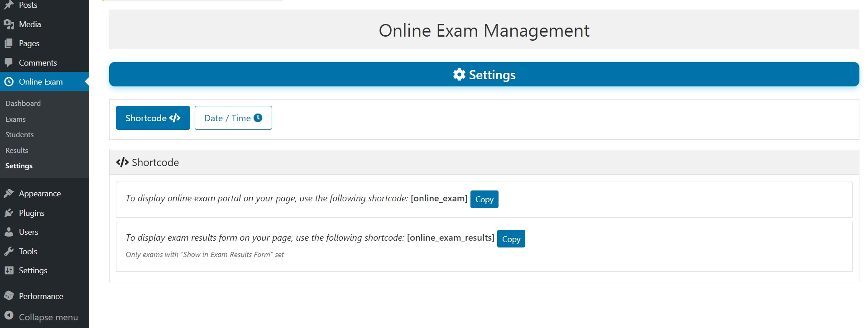Click the Posts pin icon
Image resolution: width=868 pixels, height=328 pixels.
click(9, 5)
